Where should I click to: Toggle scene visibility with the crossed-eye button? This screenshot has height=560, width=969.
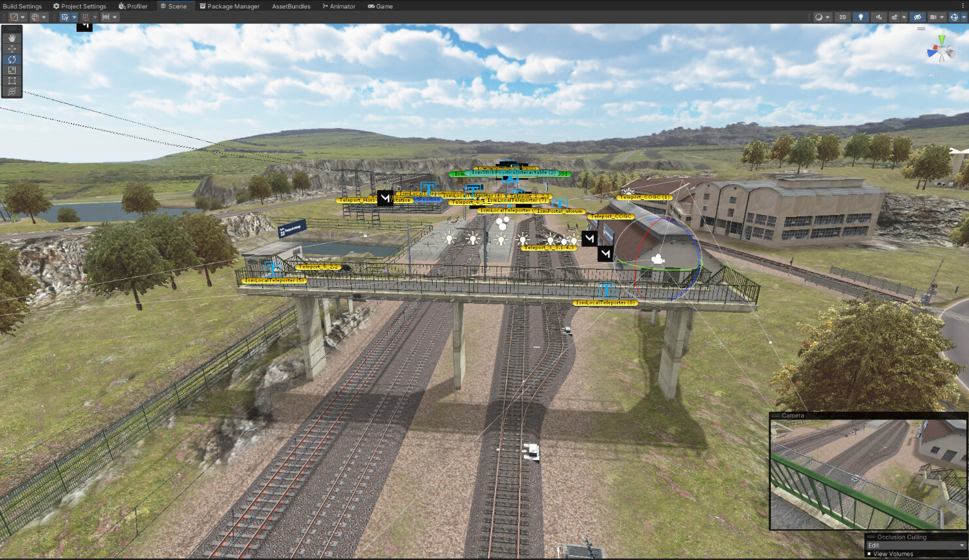click(917, 17)
